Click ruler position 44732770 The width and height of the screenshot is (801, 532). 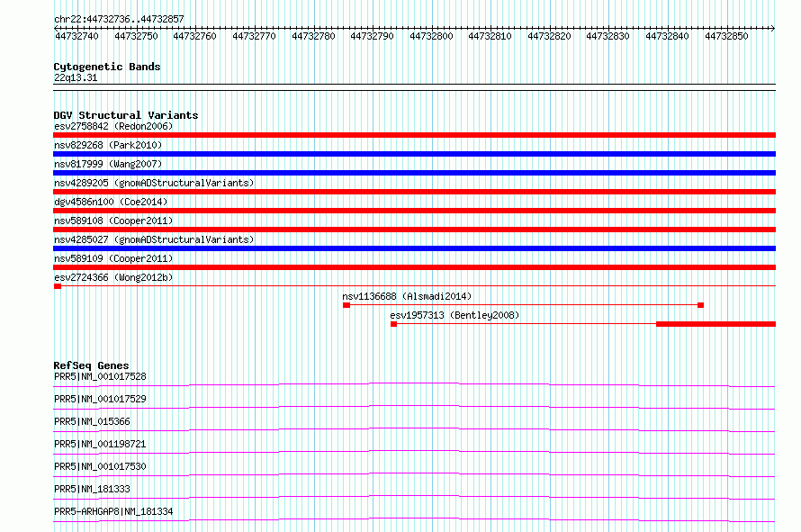(x=254, y=36)
